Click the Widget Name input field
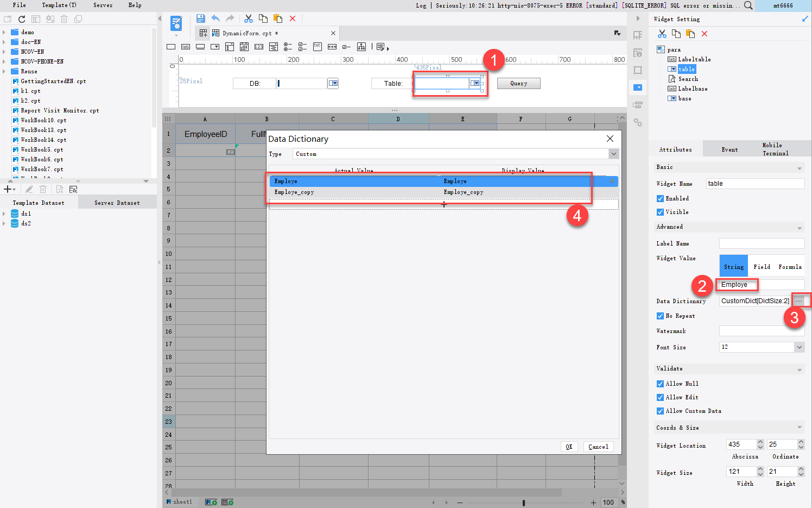The height and width of the screenshot is (508, 812). pos(755,184)
